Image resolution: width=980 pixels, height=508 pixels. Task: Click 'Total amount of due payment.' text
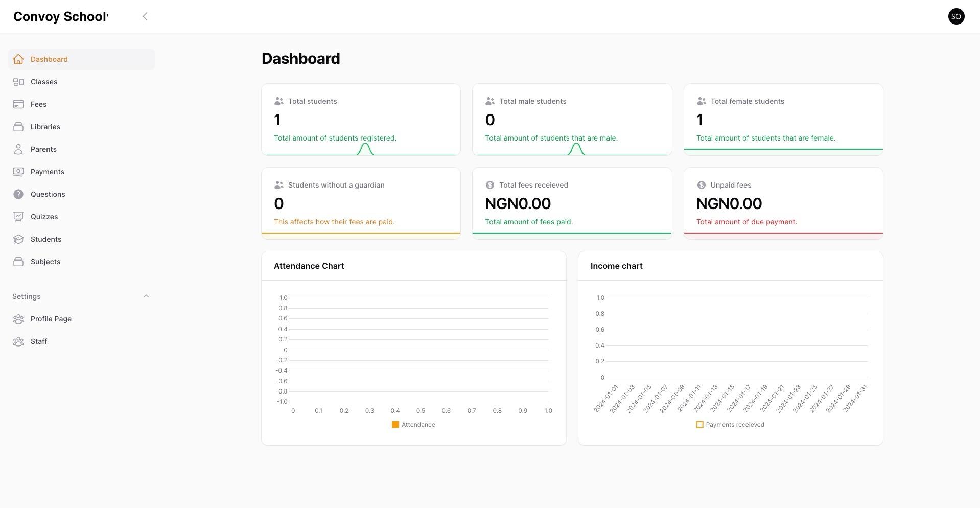[746, 222]
